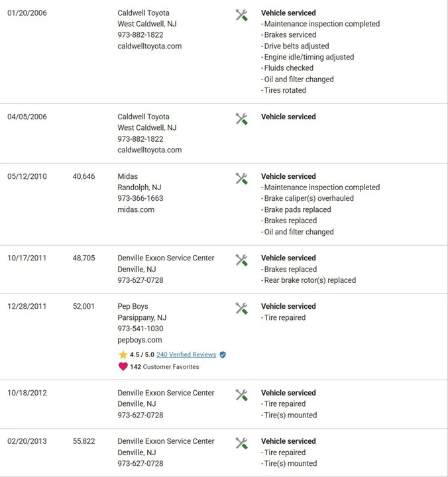Click the pink heart Customer Favorites icon
The height and width of the screenshot is (477, 448).
(x=123, y=366)
